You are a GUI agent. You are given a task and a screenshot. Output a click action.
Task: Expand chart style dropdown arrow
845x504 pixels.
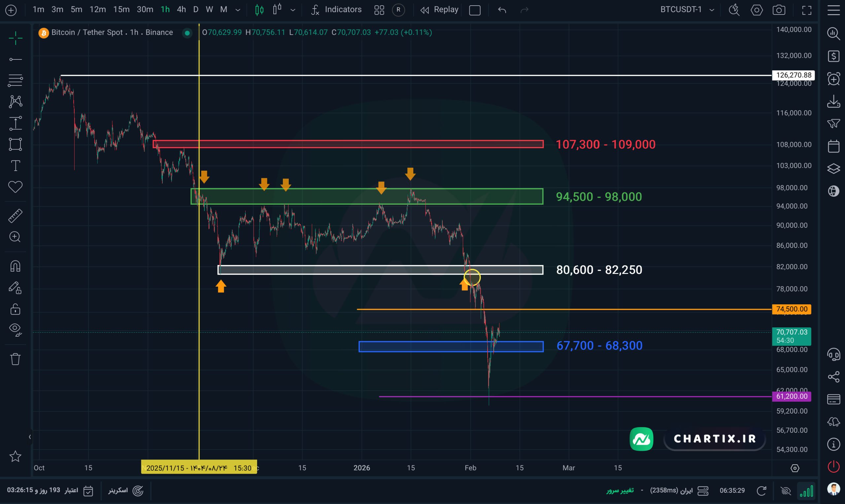pos(293,10)
